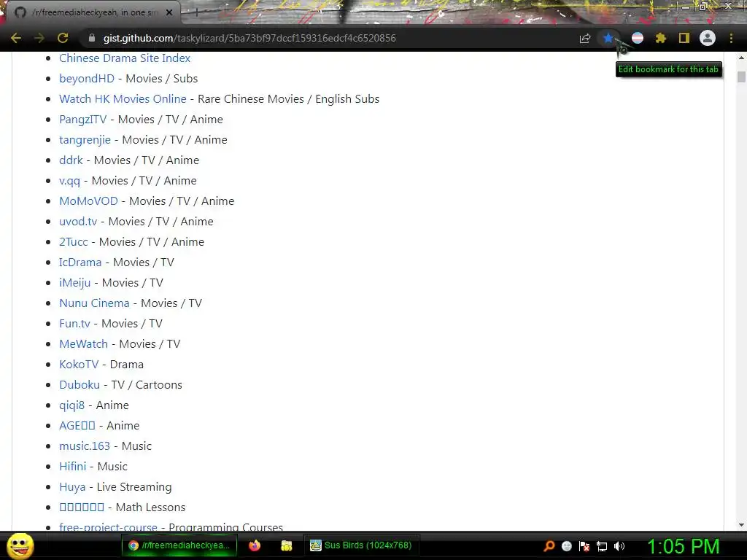747x560 pixels.
Task: Open the tangrenjie link
Action: click(85, 140)
